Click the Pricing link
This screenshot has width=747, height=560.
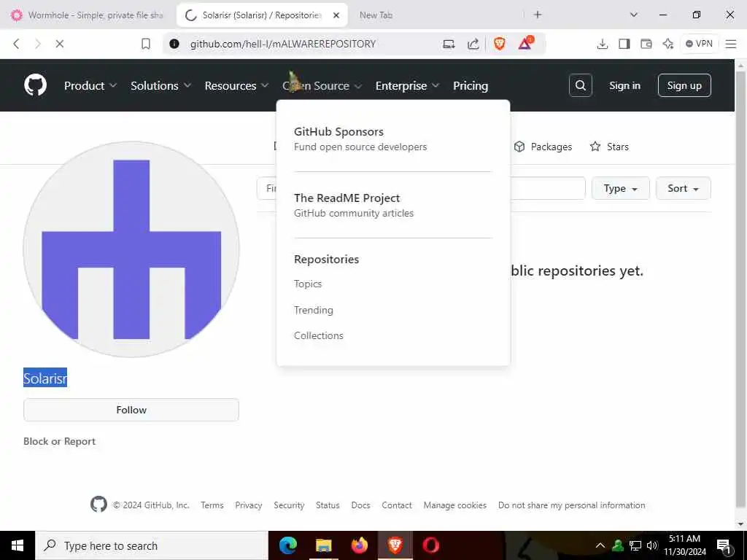471,86
